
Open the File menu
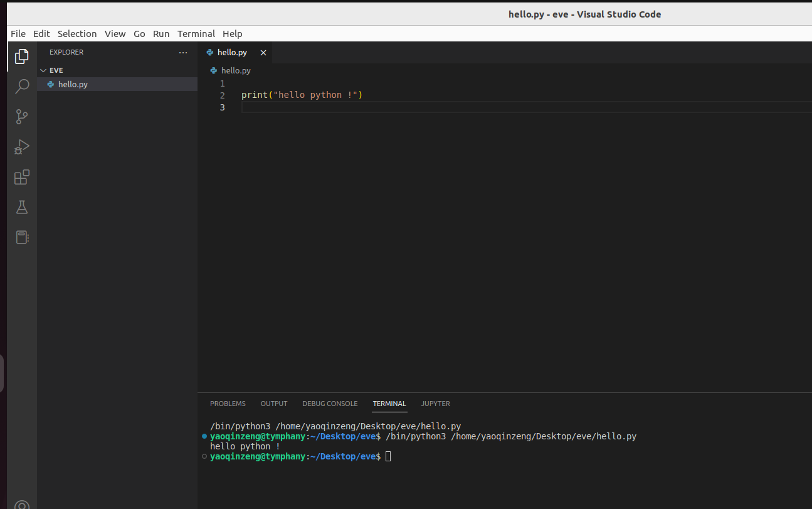18,34
